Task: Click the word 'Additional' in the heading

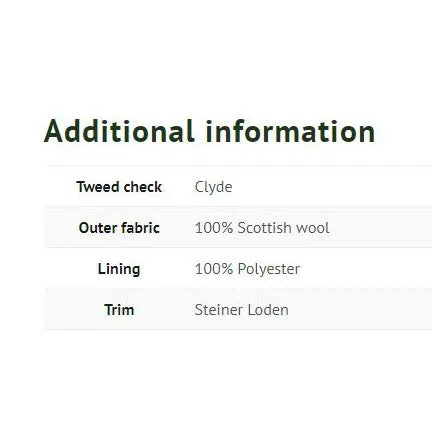Action: [119, 131]
